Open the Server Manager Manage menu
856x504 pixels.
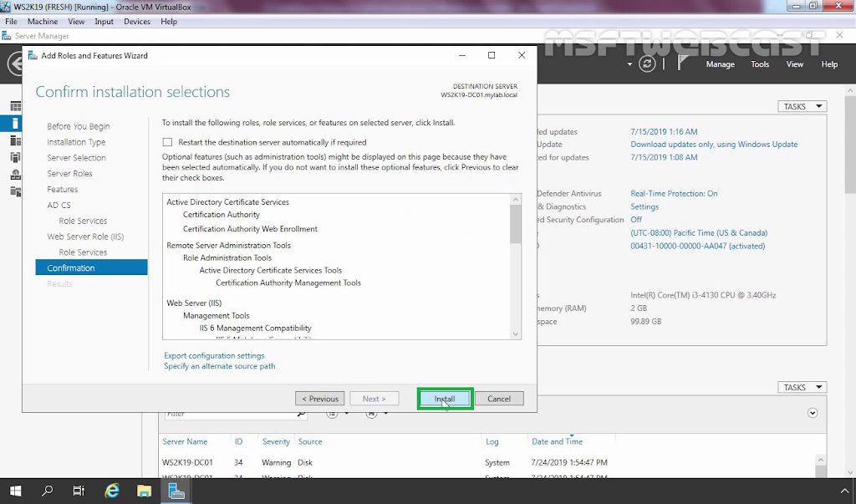click(x=720, y=64)
